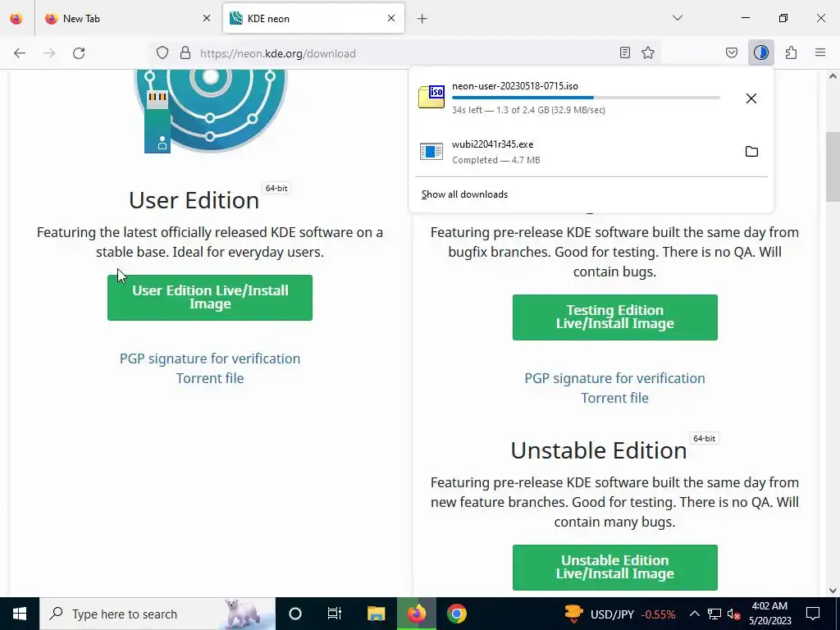Open containing folder for wubi22041r345.exe
840x630 pixels.
pos(751,151)
